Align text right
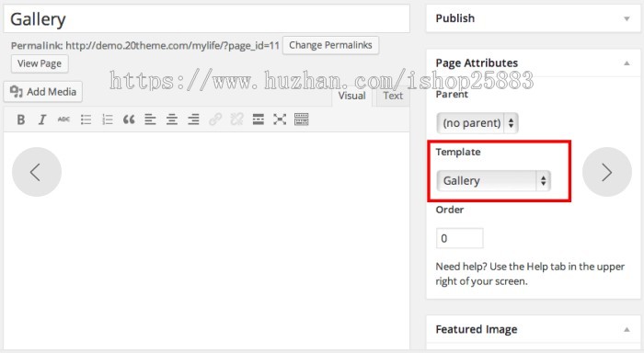This screenshot has width=644, height=353. click(x=193, y=120)
